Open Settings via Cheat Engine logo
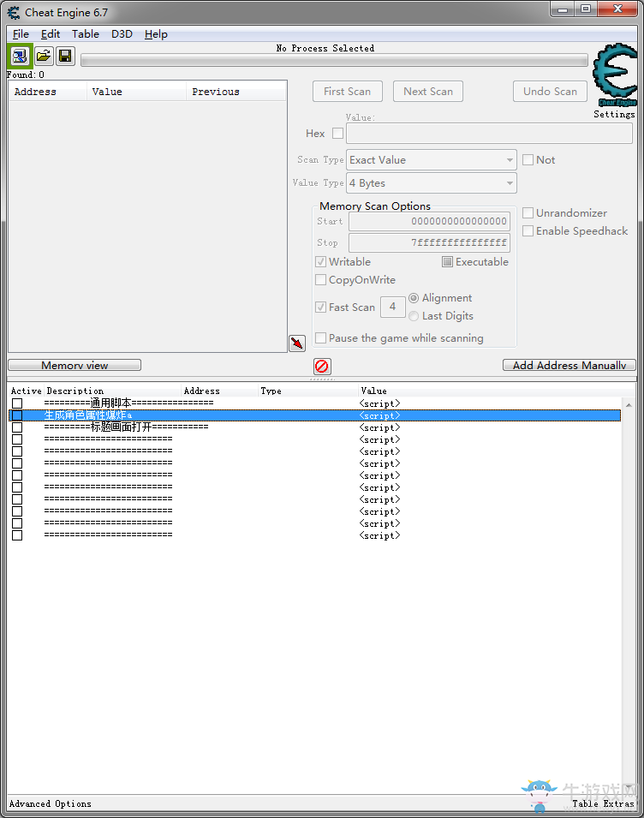This screenshot has height=818, width=644. tap(615, 81)
